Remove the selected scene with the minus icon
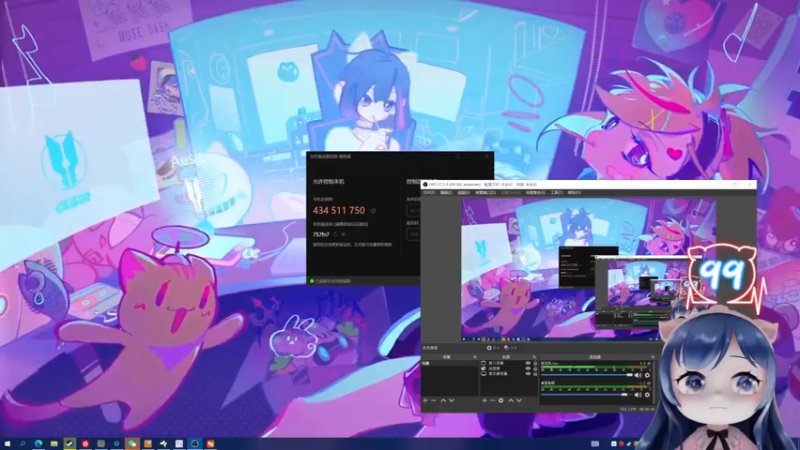The image size is (800, 450). click(433, 401)
